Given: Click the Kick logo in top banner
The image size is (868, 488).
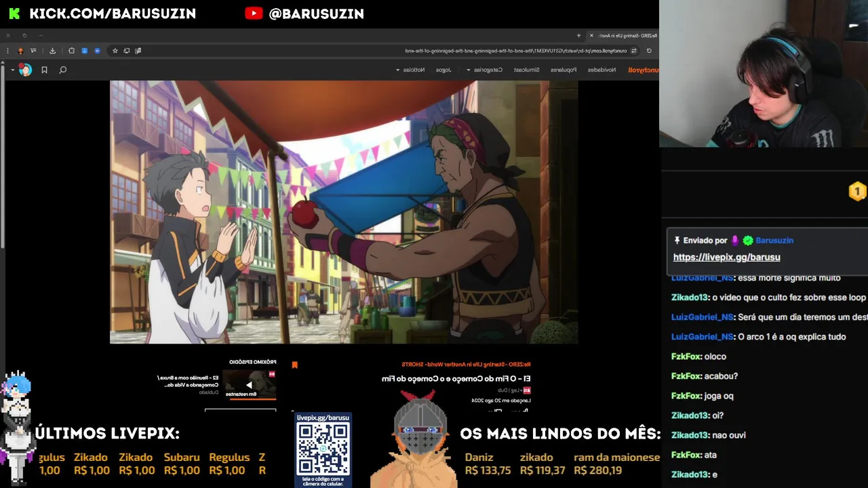Looking at the screenshot, I should pyautogui.click(x=14, y=14).
